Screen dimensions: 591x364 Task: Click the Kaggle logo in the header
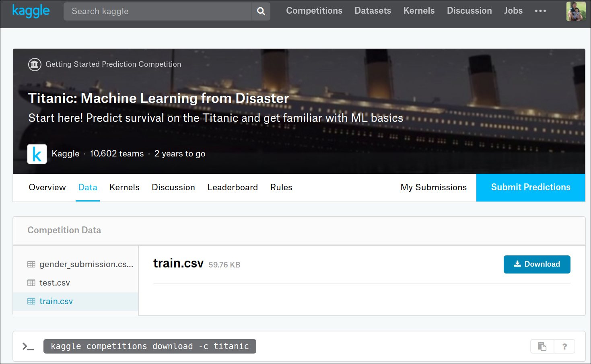31,11
